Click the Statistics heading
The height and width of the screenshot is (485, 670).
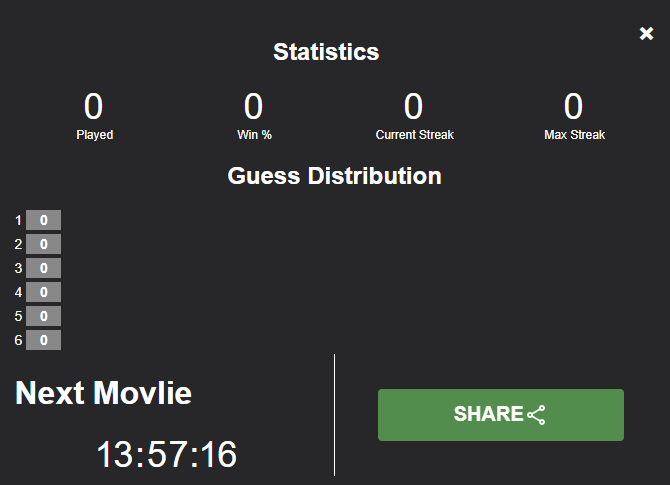326,52
